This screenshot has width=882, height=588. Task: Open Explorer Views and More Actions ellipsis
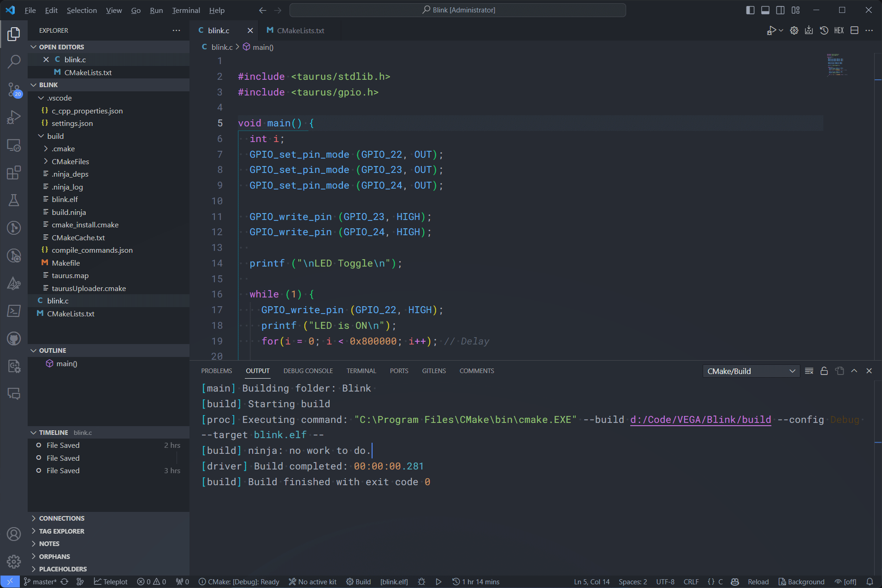(176, 30)
